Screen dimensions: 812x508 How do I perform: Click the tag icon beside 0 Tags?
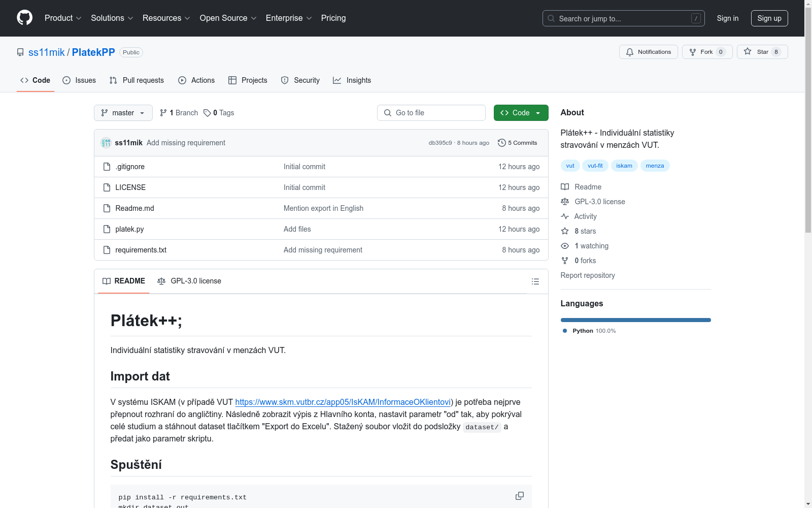coord(207,113)
